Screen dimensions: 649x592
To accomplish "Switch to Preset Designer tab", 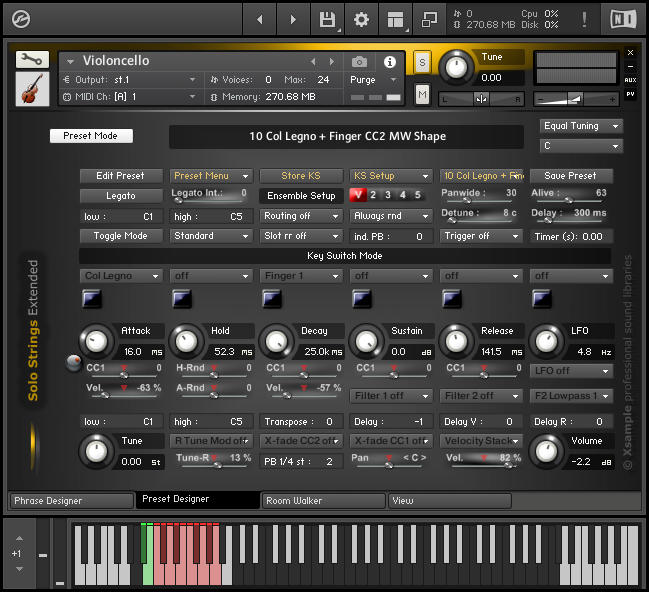I will click(198, 500).
